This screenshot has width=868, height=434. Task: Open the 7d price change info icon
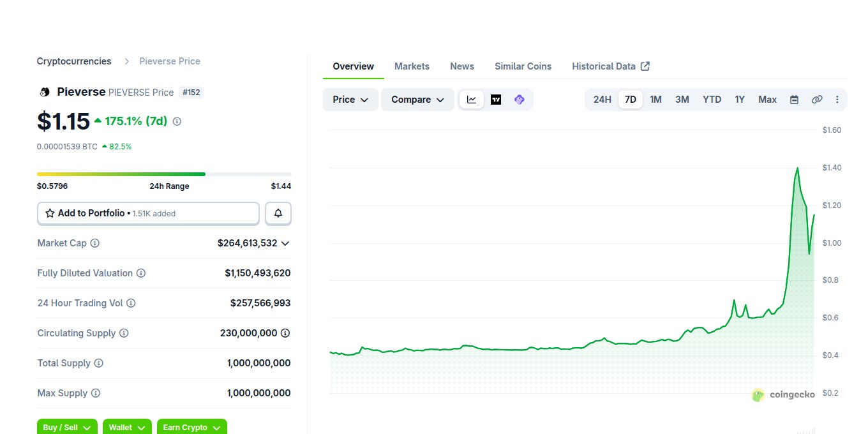[x=177, y=121]
